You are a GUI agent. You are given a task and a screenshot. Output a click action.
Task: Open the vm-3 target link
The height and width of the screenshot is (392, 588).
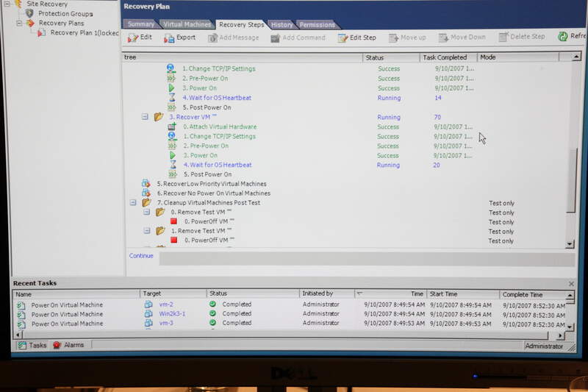166,323
